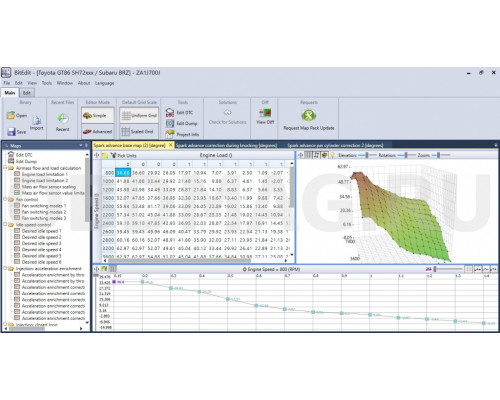This screenshot has height=400, width=500.
Task: Open the Tools menu
Action: 47,83
